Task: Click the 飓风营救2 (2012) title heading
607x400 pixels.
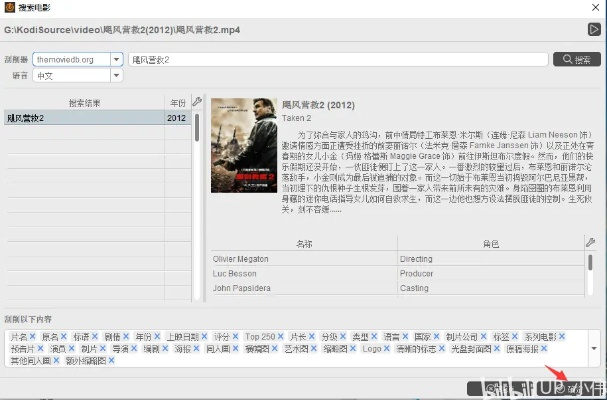Action: coord(318,105)
